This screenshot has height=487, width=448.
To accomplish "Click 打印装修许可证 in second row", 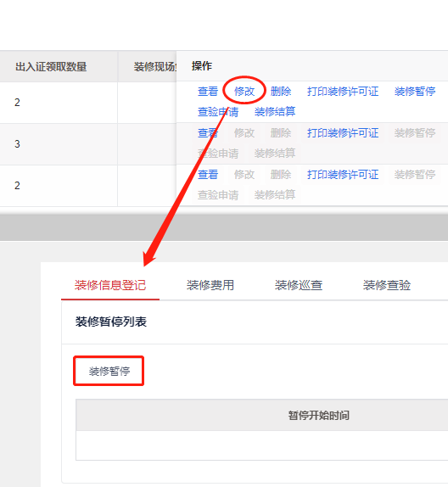I will 343,133.
